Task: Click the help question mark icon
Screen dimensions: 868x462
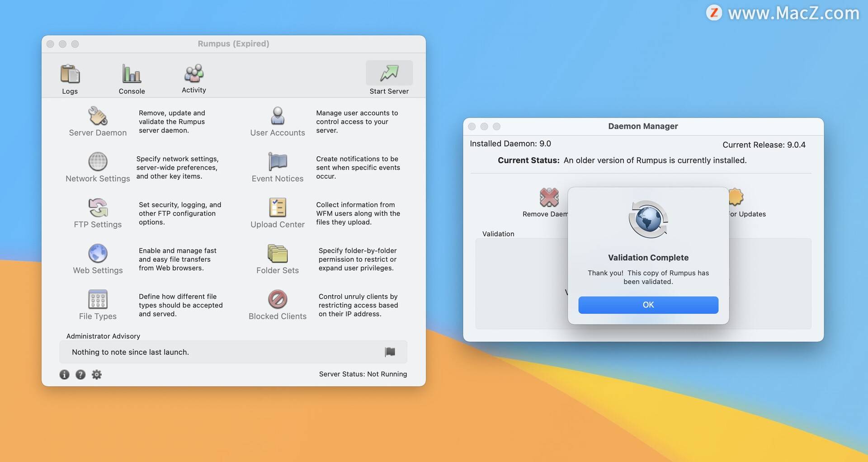Action: coord(80,374)
